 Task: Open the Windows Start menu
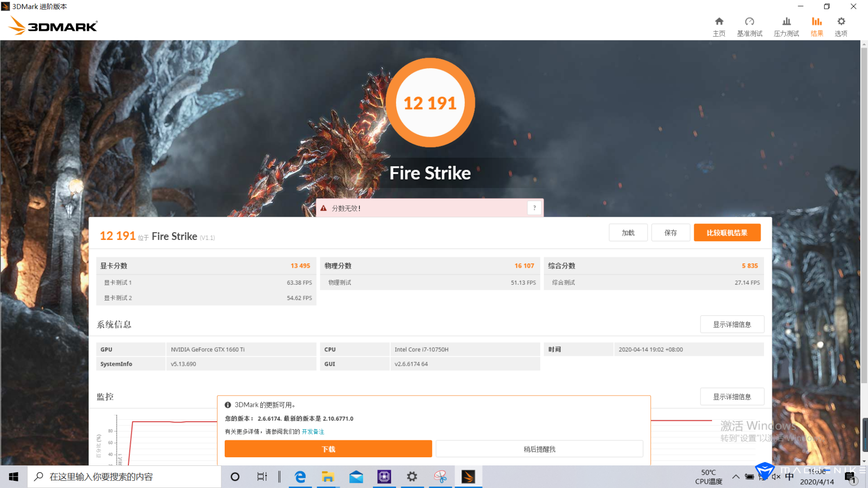[13, 476]
